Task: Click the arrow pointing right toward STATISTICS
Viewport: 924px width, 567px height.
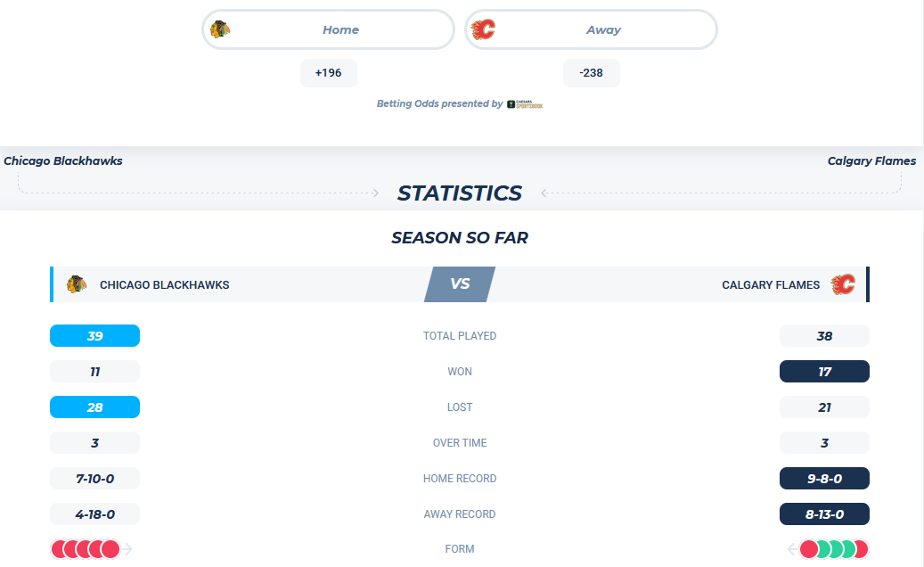Action: tap(375, 193)
